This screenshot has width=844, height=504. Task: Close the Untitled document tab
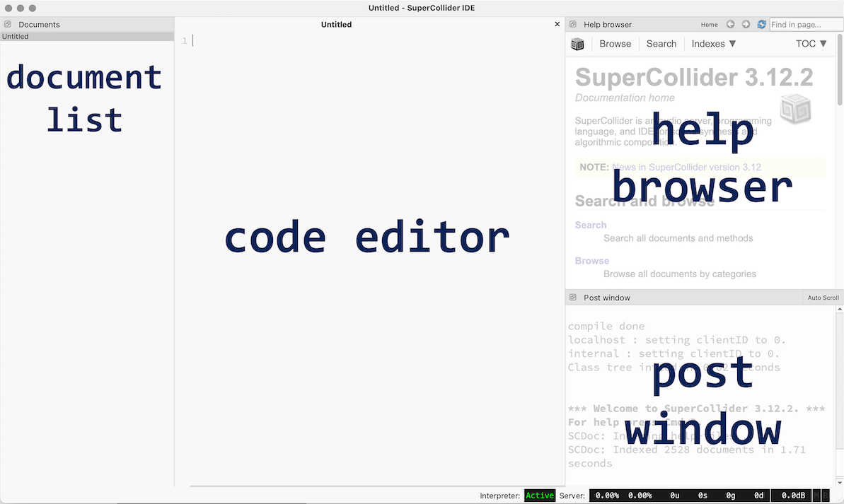click(557, 24)
